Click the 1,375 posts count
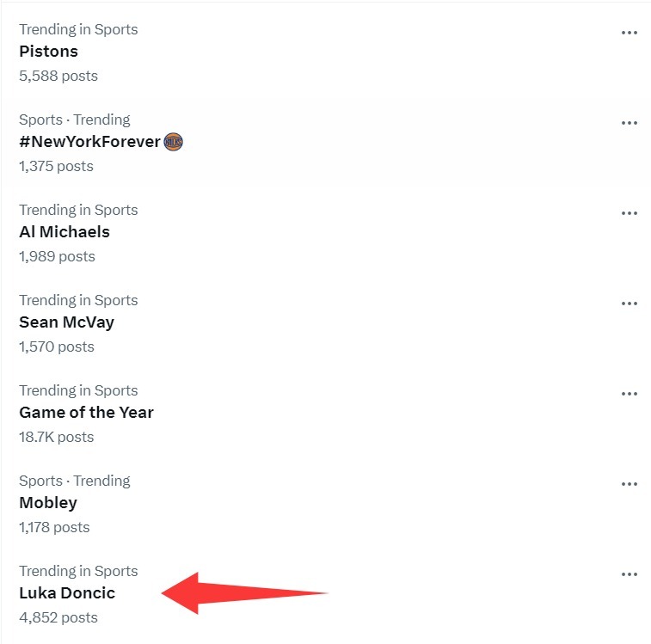The image size is (651, 644). point(56,166)
